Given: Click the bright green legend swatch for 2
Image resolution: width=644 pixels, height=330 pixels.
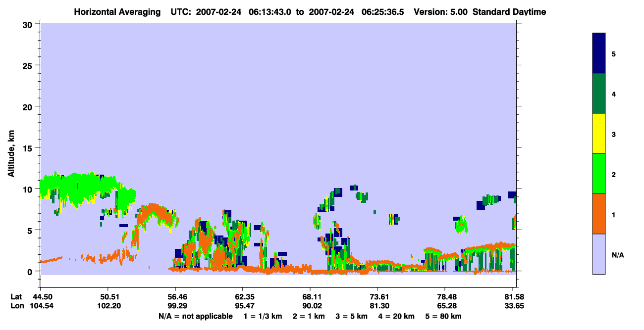Looking at the screenshot, I should pyautogui.click(x=599, y=174).
